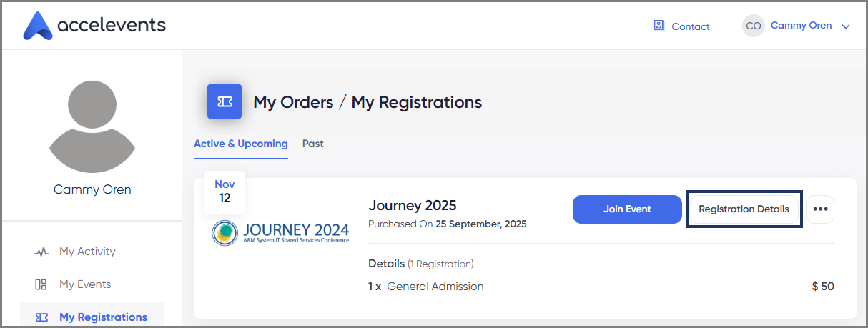The height and width of the screenshot is (328, 868).
Task: Open the three-dots more options menu
Action: click(x=820, y=209)
